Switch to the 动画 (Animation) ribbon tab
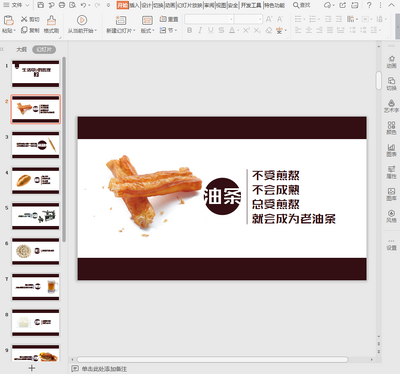Viewport: 400px width, 374px height. 170,5
